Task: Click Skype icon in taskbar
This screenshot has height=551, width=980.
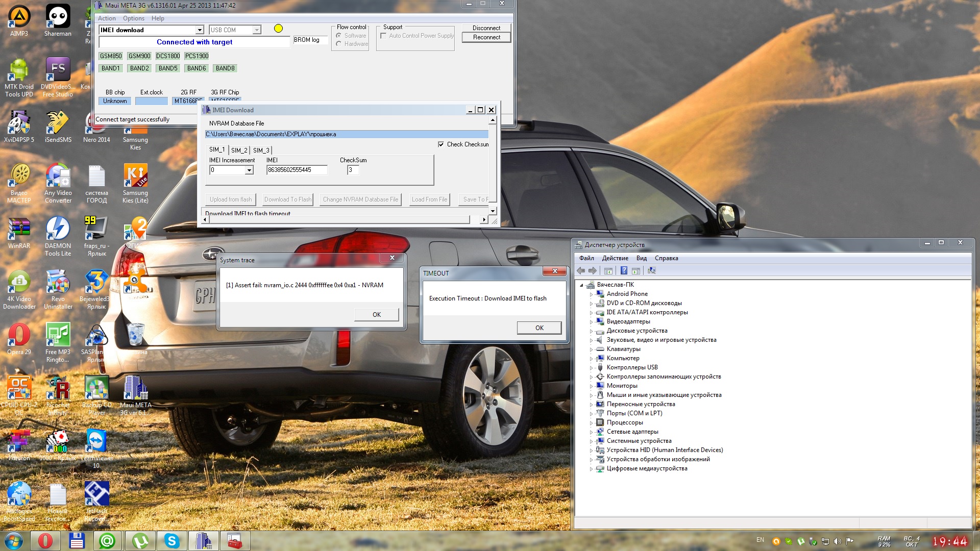Action: click(172, 541)
